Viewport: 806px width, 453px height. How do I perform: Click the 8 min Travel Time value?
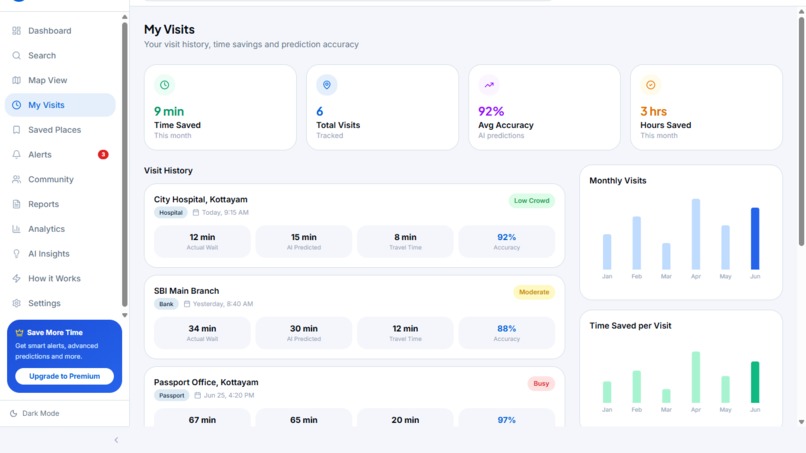click(405, 237)
